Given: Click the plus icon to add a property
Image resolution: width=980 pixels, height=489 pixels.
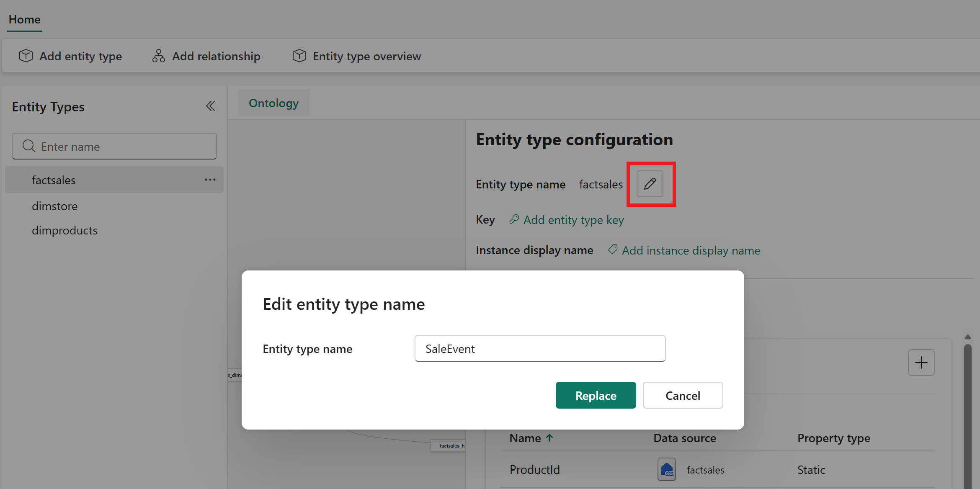Looking at the screenshot, I should (921, 362).
